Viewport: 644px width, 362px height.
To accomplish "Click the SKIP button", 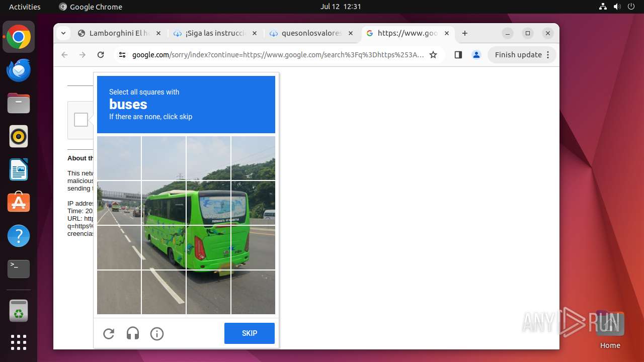I will pos(250,333).
